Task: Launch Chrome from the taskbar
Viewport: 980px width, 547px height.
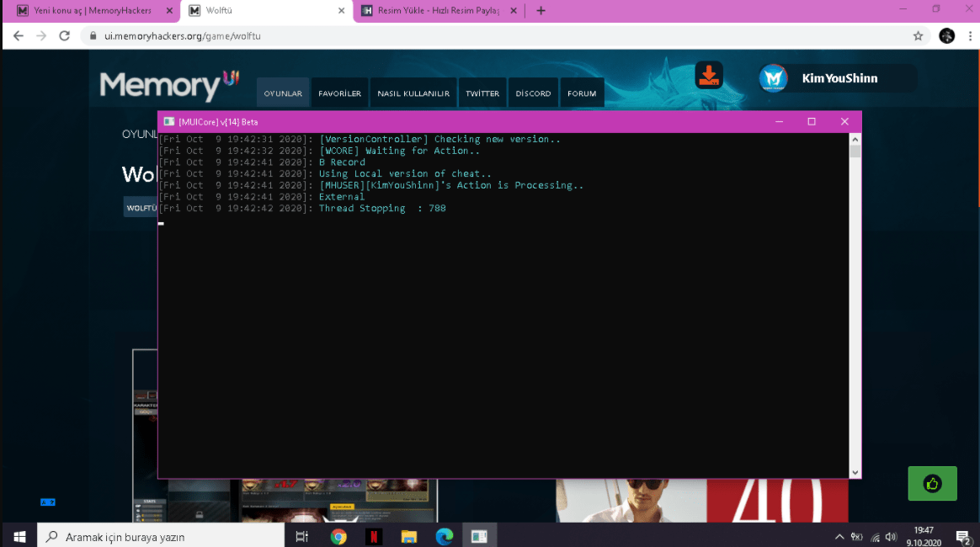Action: (338, 536)
